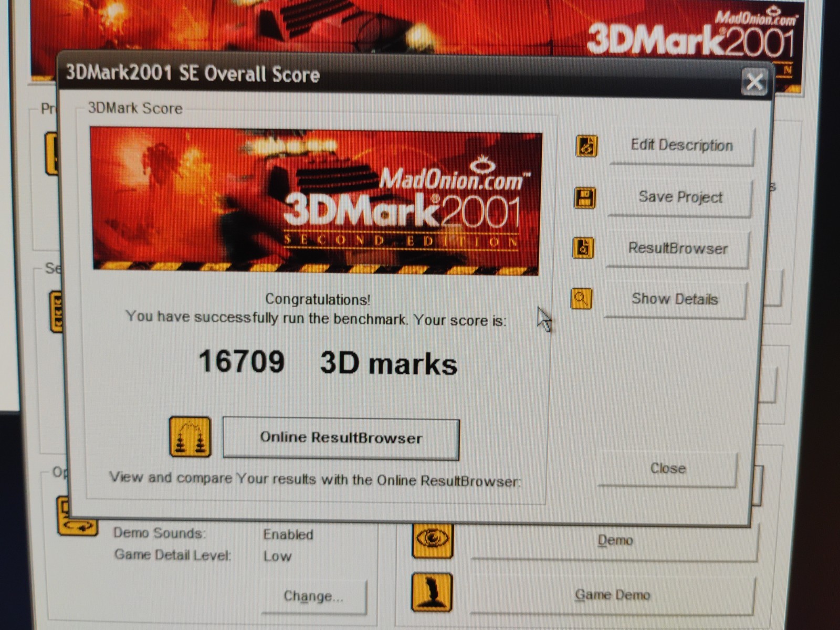840x630 pixels.
Task: Click the options icon left of Demo Sounds
Action: [x=77, y=516]
